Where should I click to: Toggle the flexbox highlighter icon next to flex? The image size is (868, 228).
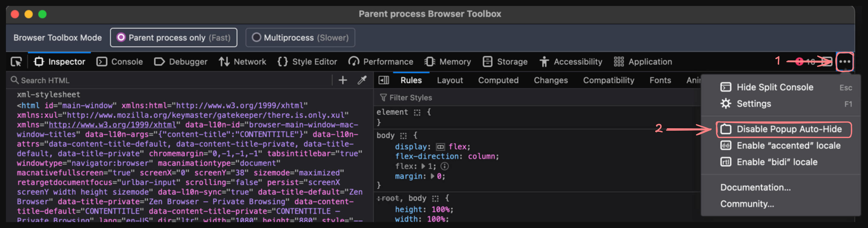[441, 147]
